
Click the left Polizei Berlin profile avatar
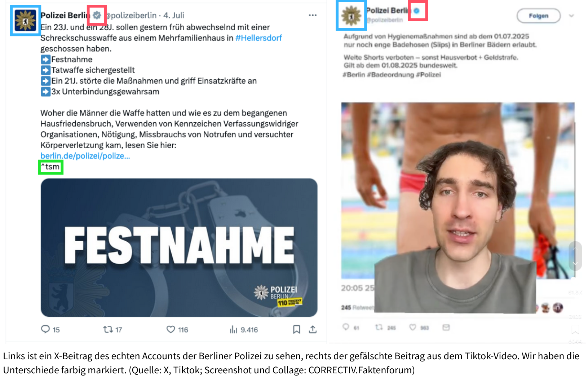tap(25, 20)
